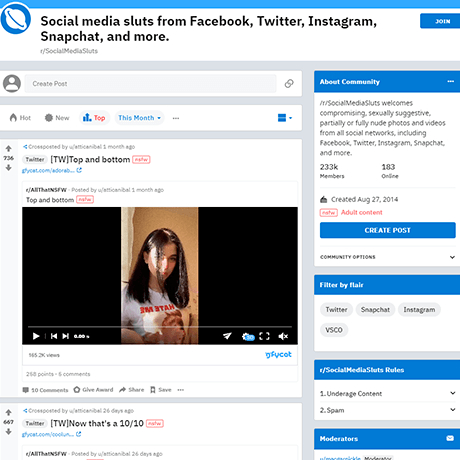Image resolution: width=460 pixels, height=460 pixels.
Task: Upvote the 'Top and bottom' post
Action: pyautogui.click(x=9, y=149)
